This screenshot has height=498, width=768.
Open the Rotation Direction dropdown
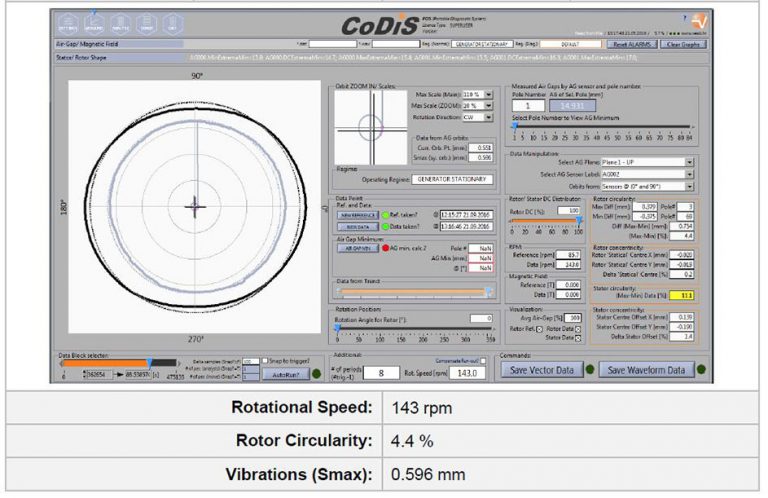click(487, 115)
